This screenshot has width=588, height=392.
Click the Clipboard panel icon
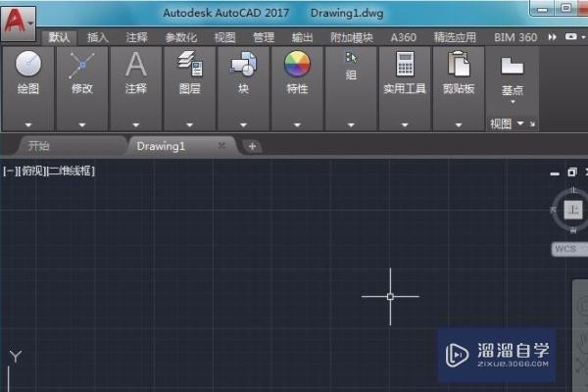[x=459, y=64]
